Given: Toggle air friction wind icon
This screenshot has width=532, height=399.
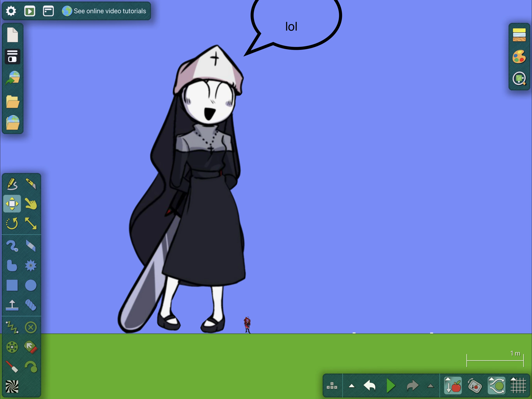Looking at the screenshot, I should click(x=496, y=386).
